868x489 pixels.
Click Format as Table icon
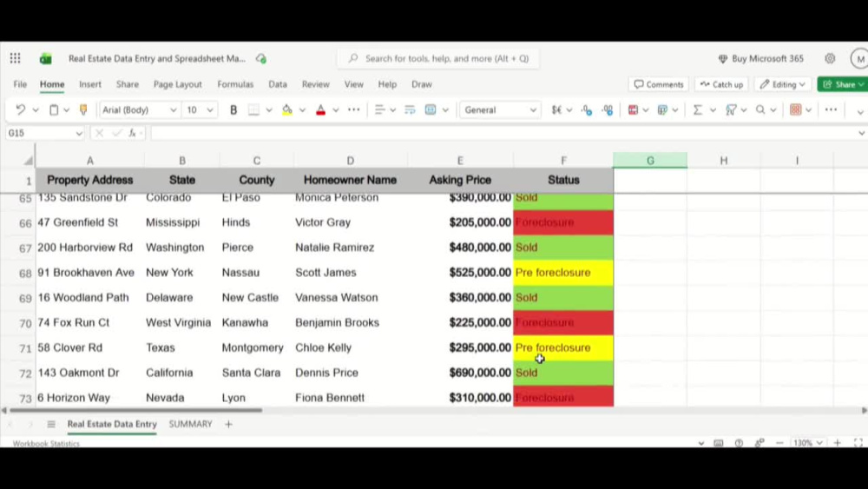pos(662,109)
